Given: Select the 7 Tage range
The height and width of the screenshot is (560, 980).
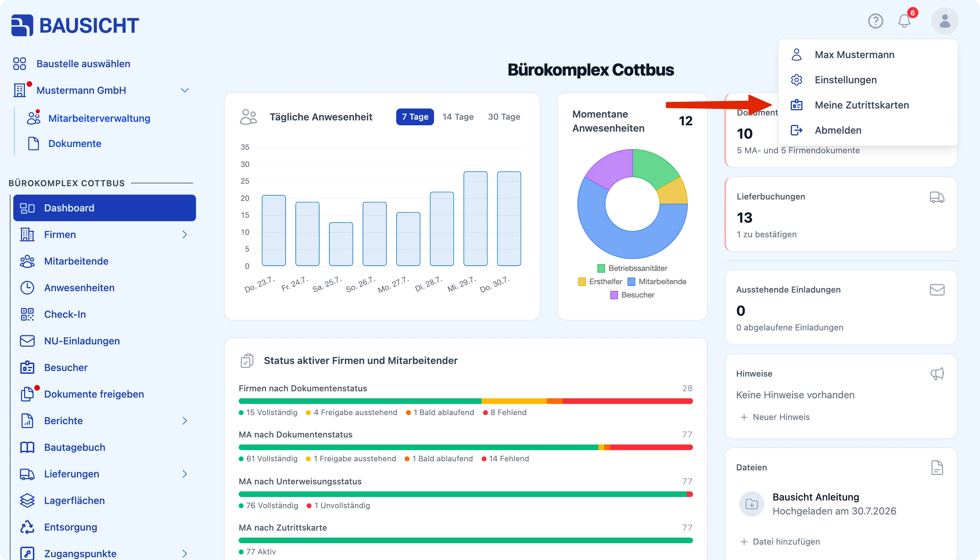Looking at the screenshot, I should click(415, 117).
